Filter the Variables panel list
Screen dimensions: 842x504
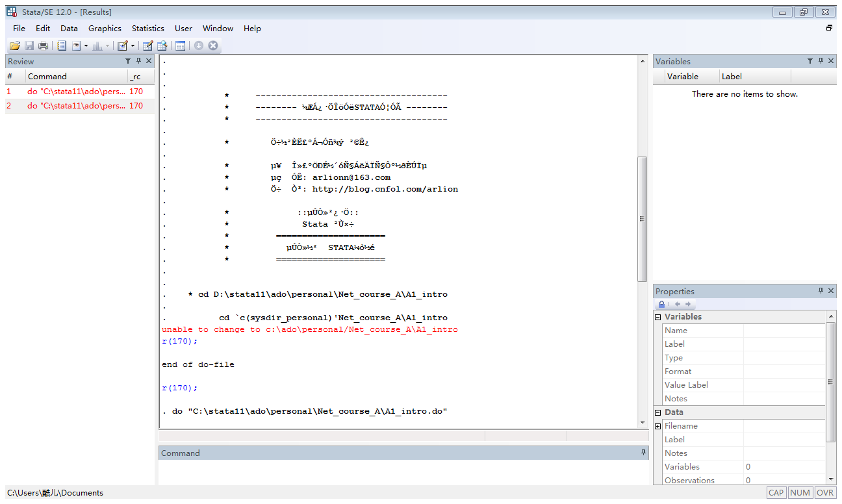[x=810, y=61]
